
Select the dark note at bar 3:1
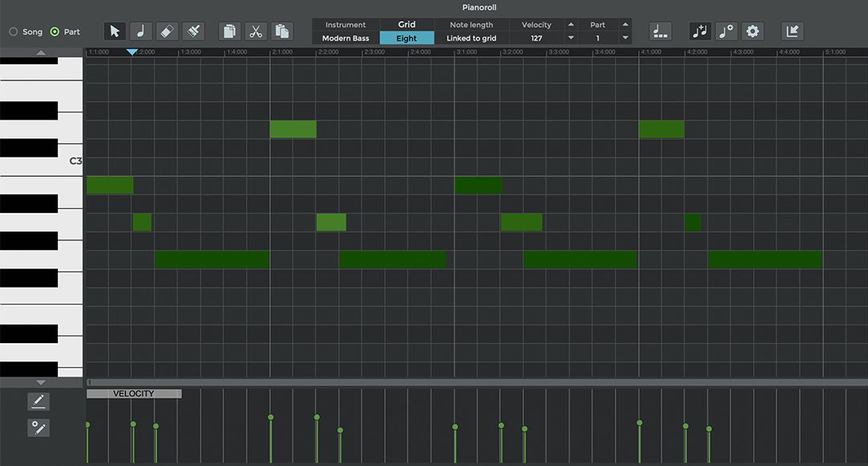point(479,185)
